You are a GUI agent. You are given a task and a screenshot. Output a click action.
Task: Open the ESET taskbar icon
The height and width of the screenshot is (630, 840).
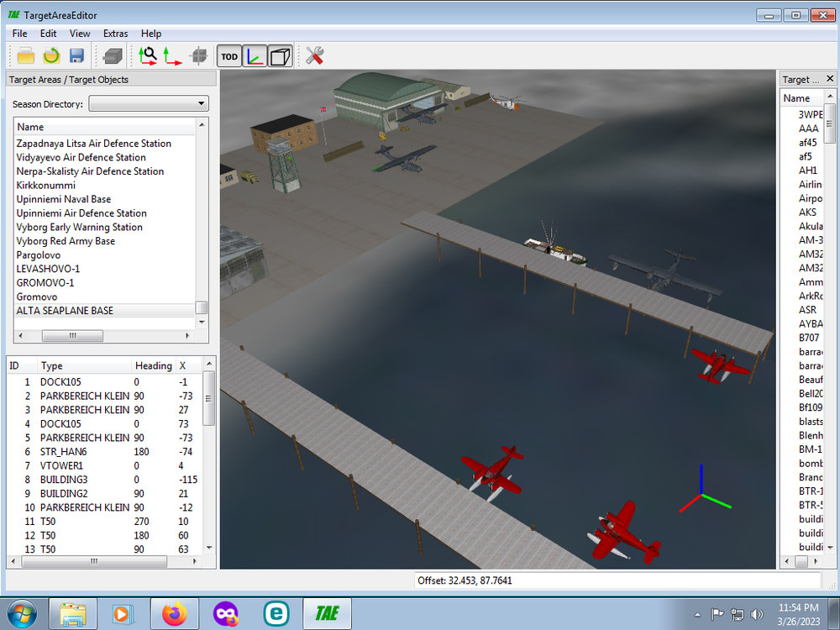[276, 614]
